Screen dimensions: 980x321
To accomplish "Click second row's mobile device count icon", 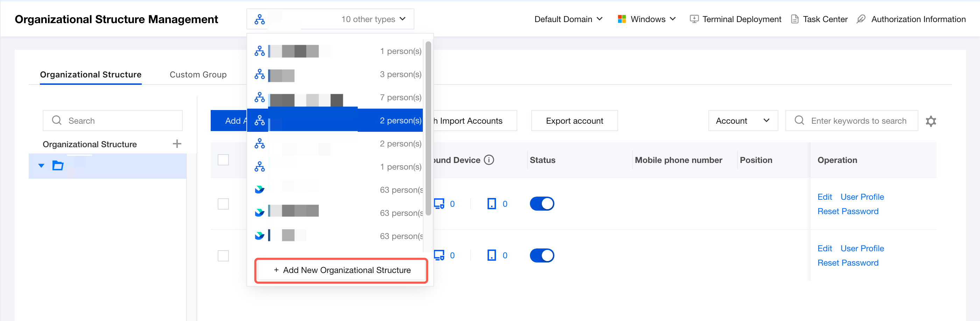I will (x=491, y=255).
